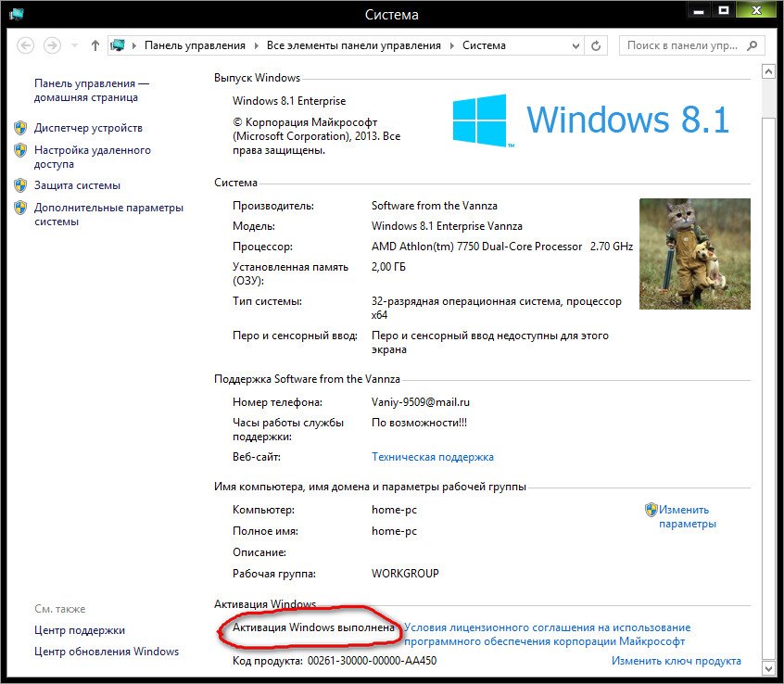
Task: Select 'Все элементы панели управления' breadcrumb
Action: click(353, 45)
